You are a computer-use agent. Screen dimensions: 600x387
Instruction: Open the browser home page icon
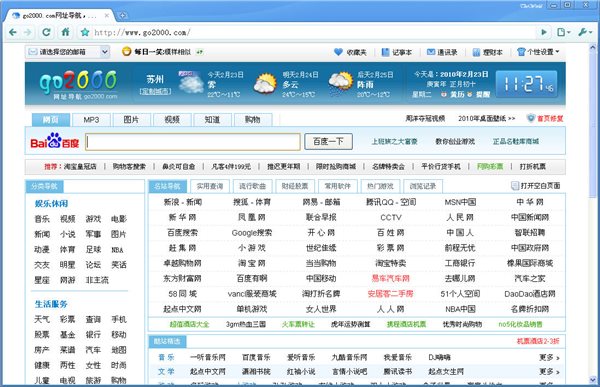(65, 32)
